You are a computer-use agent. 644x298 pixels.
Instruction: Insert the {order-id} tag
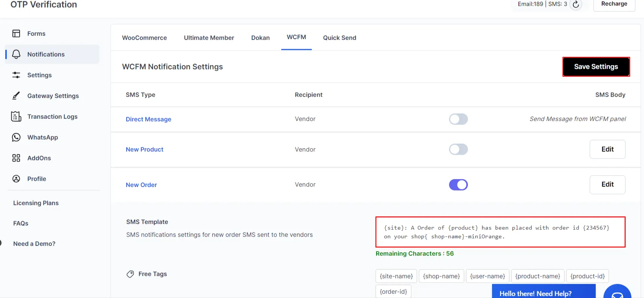tap(393, 292)
